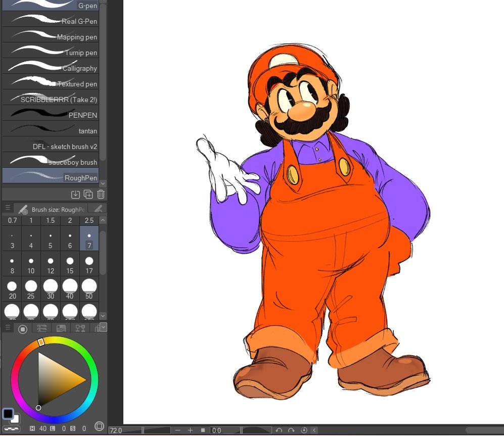The image size is (504, 436).
Task: Rotate canvas right icon
Action: tap(291, 430)
